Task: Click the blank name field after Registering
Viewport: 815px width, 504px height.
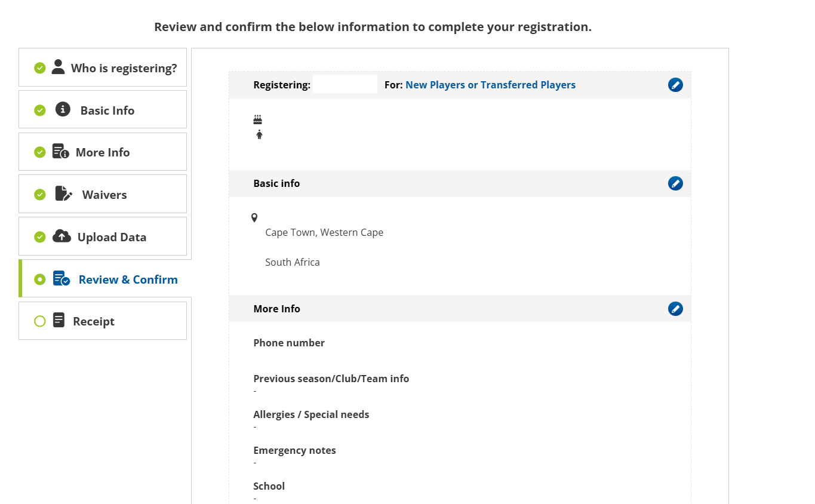Action: pos(345,84)
